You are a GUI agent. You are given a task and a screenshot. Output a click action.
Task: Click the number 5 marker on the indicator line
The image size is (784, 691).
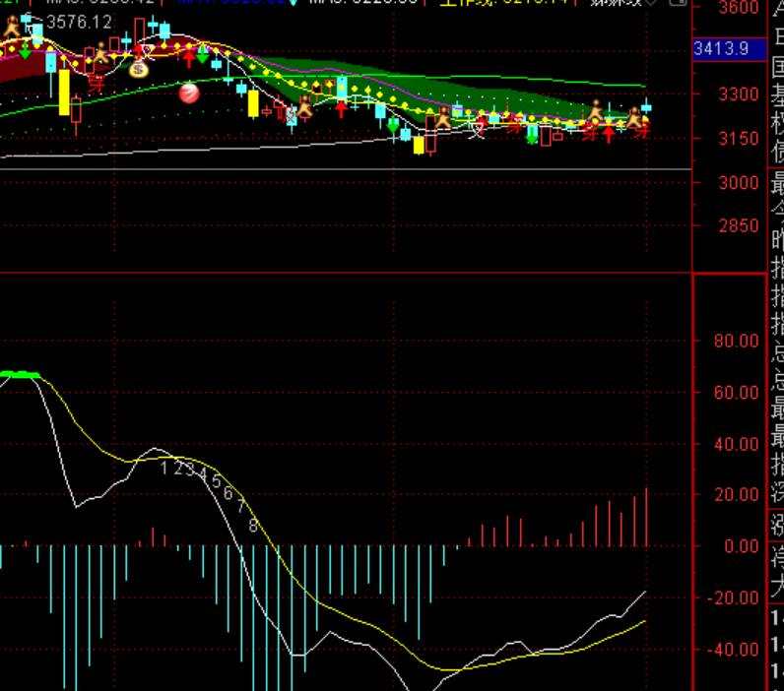pyautogui.click(x=216, y=480)
